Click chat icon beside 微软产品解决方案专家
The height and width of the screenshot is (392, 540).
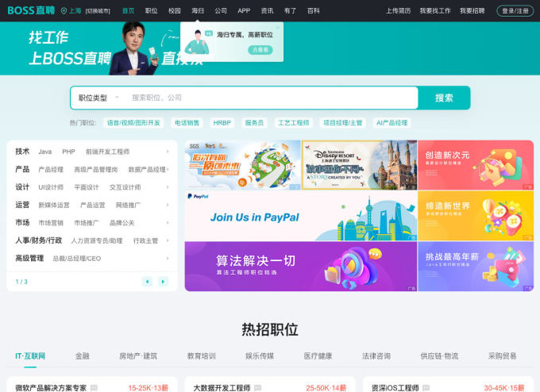click(94, 388)
